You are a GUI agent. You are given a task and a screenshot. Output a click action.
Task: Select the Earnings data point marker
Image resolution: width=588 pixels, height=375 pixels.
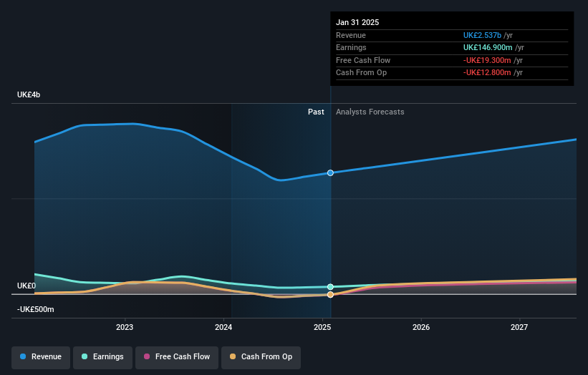click(330, 287)
